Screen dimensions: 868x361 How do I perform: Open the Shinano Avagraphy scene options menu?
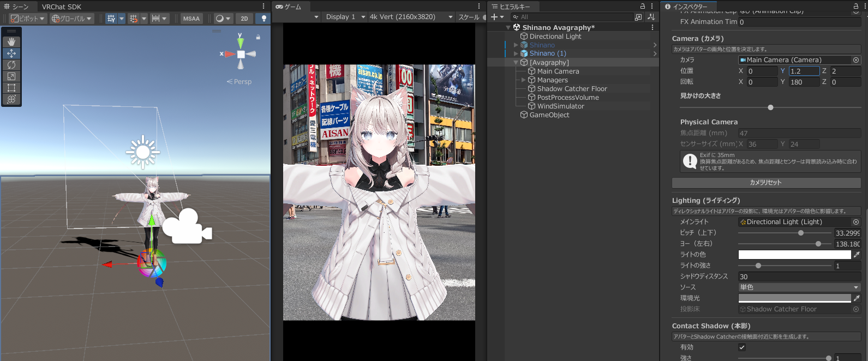tap(652, 27)
